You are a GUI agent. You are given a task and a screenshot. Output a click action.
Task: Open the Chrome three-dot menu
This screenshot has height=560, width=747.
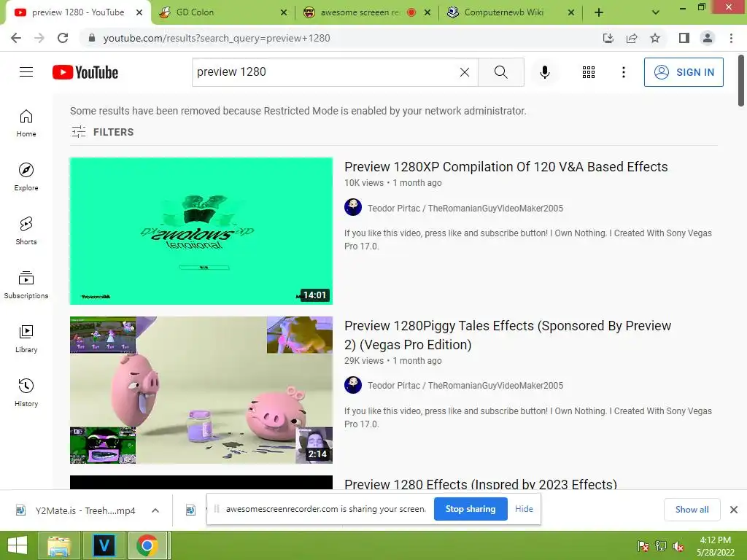click(x=731, y=38)
